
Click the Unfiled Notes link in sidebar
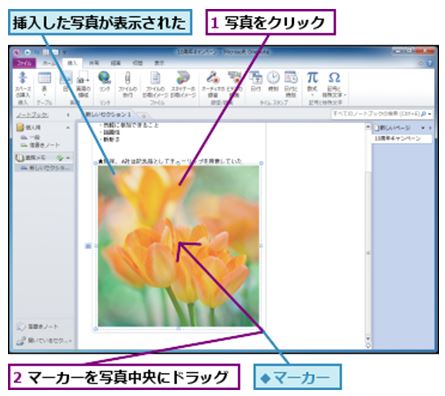[37, 326]
